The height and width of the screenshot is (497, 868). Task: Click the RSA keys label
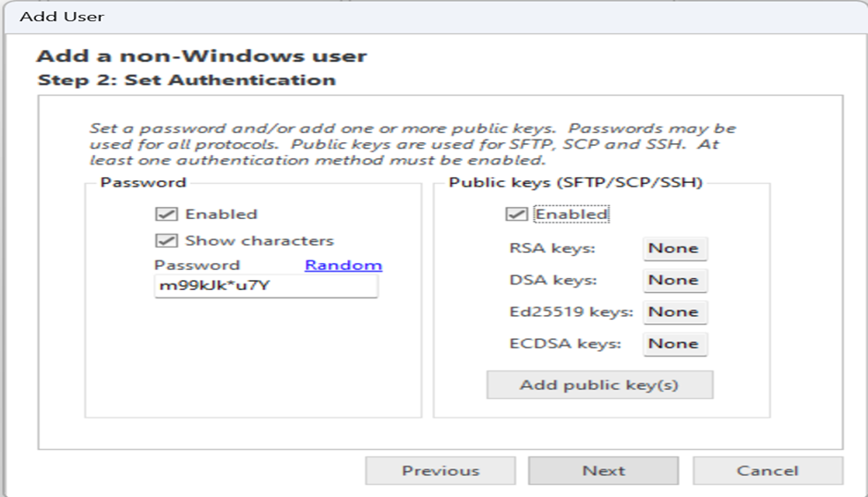click(x=552, y=248)
